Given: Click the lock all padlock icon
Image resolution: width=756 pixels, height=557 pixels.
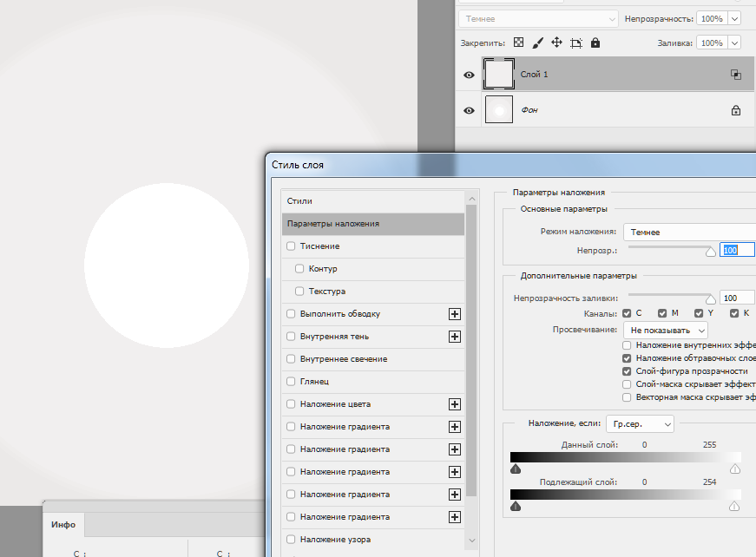Looking at the screenshot, I should pyautogui.click(x=595, y=43).
